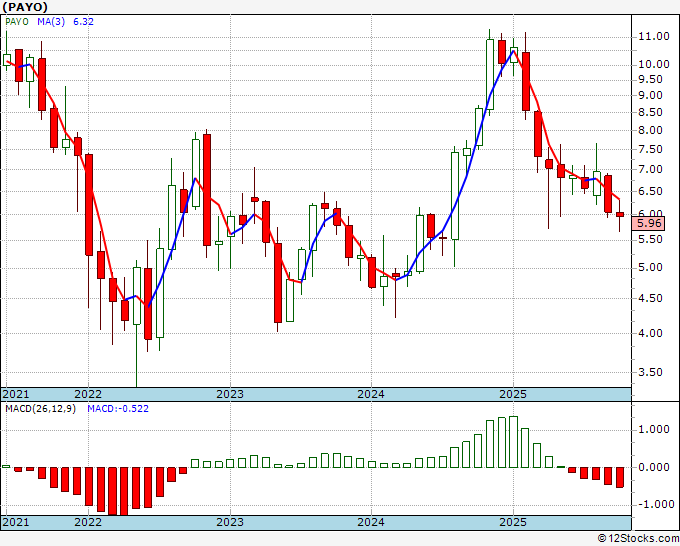
Task: Click the MACD:-0.522 value label
Action: tap(118, 409)
